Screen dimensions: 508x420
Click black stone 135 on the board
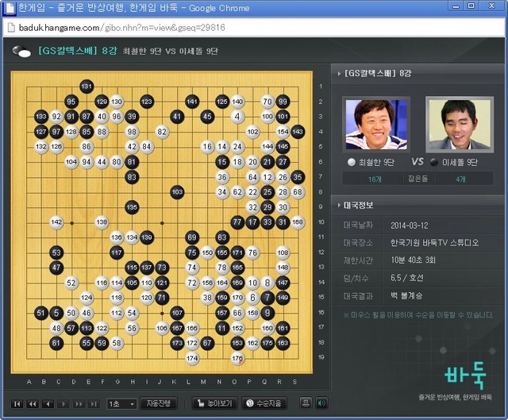tap(132, 206)
